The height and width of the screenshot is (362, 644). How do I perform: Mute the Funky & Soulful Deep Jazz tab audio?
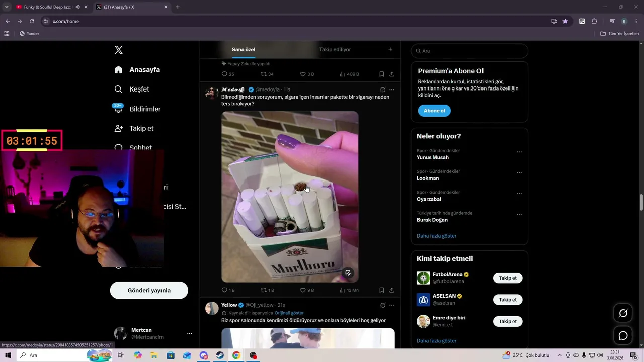(77, 7)
